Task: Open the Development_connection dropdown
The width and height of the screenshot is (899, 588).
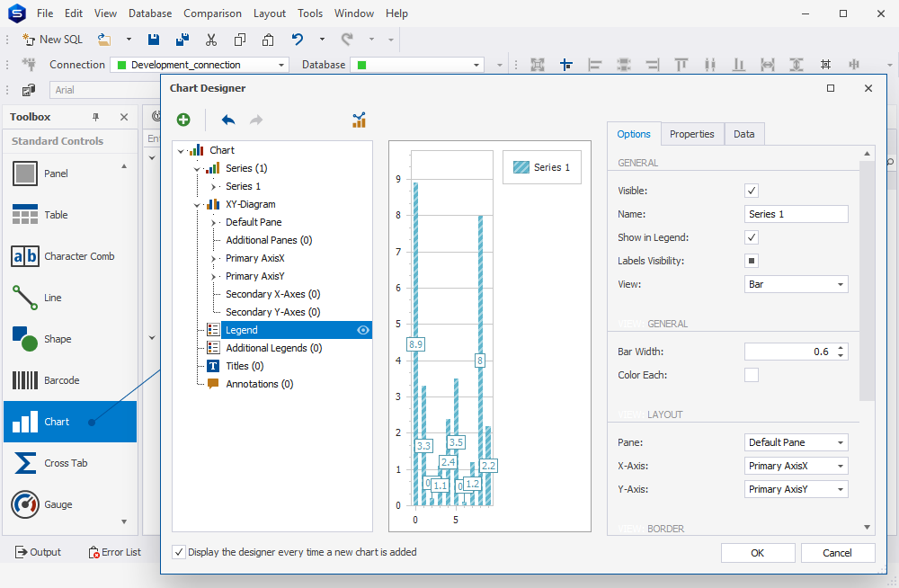Action: click(200, 65)
